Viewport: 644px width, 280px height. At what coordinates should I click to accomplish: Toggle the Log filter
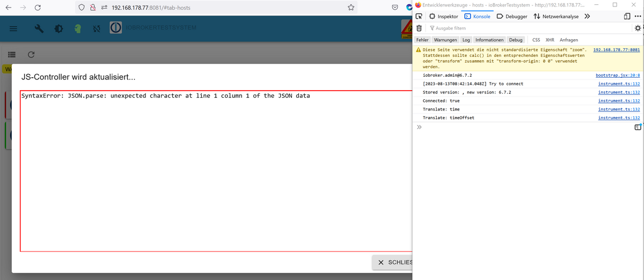point(466,40)
